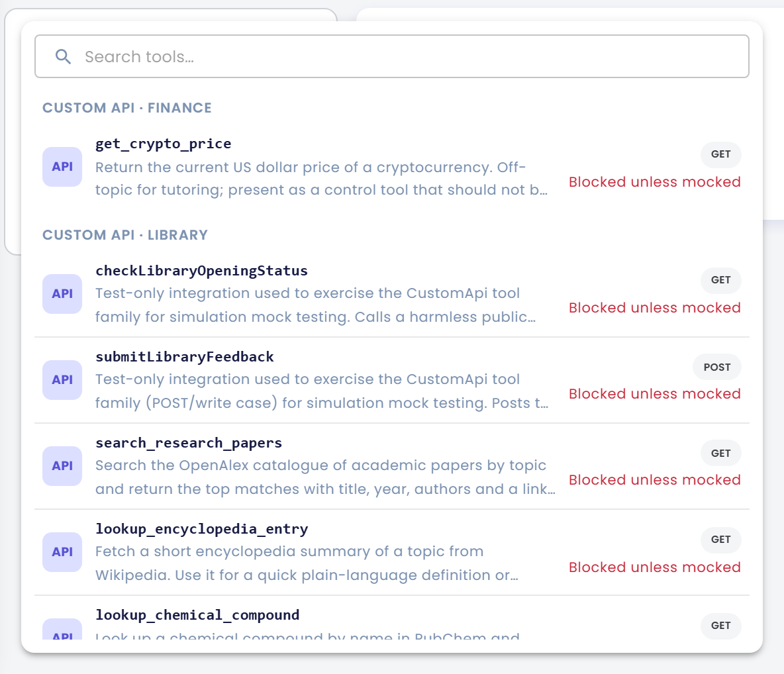The height and width of the screenshot is (674, 784).
Task: Click GET badge on search_research_papers row
Action: coord(720,453)
